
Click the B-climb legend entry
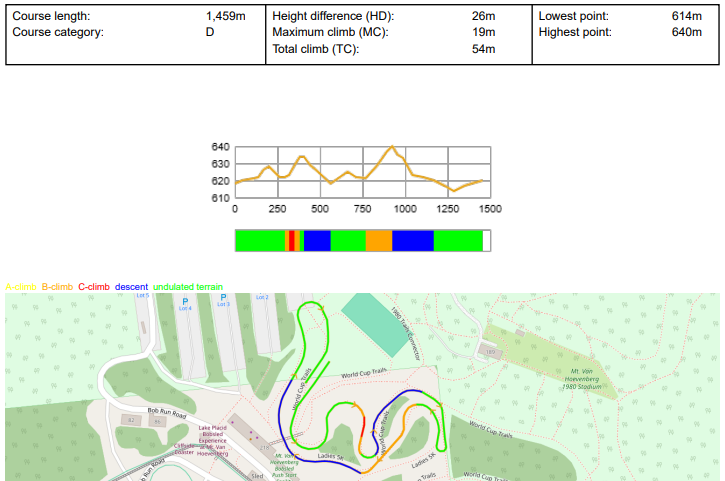coord(57,287)
